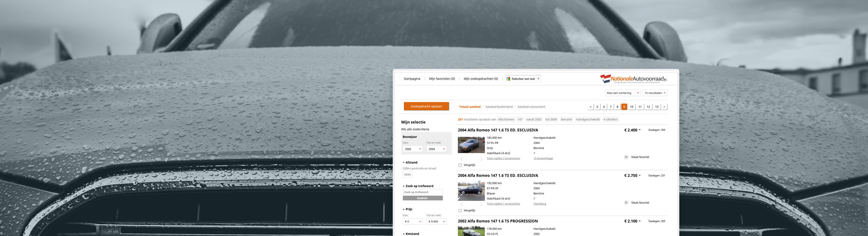This screenshot has width=868, height=236.
Task: Star the € 2.400 Alfa Romeo as favorite
Action: coord(626,157)
